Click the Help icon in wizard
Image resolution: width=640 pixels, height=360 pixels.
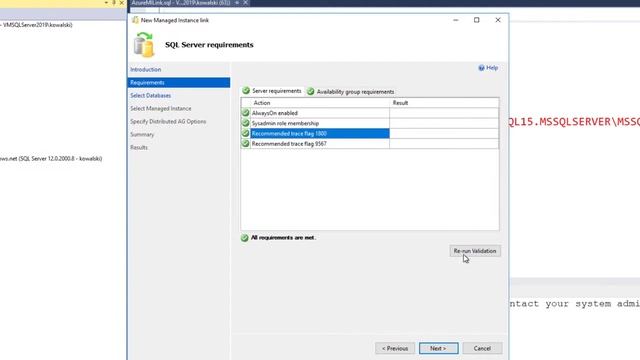click(481, 68)
